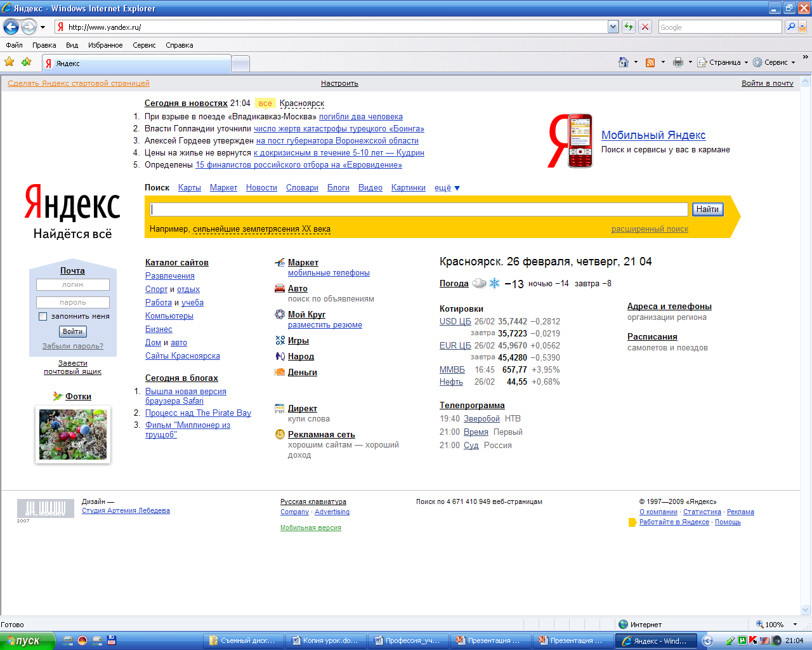Click the Фотки bird icon
The width and height of the screenshot is (812, 650).
[x=58, y=396]
